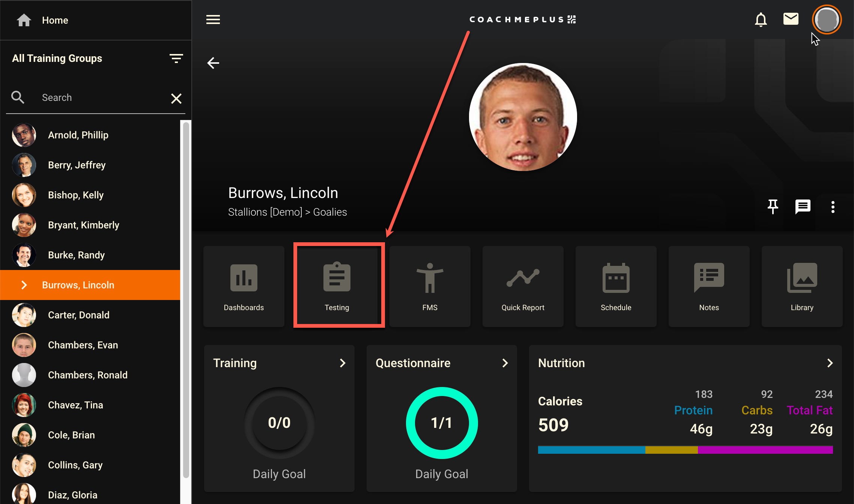Open the athlete message chat icon
The height and width of the screenshot is (504, 854).
point(803,207)
